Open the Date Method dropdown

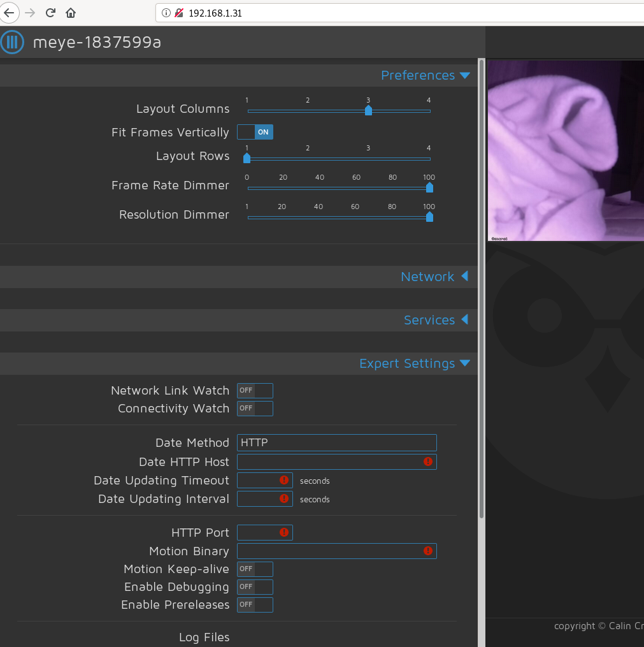point(336,443)
